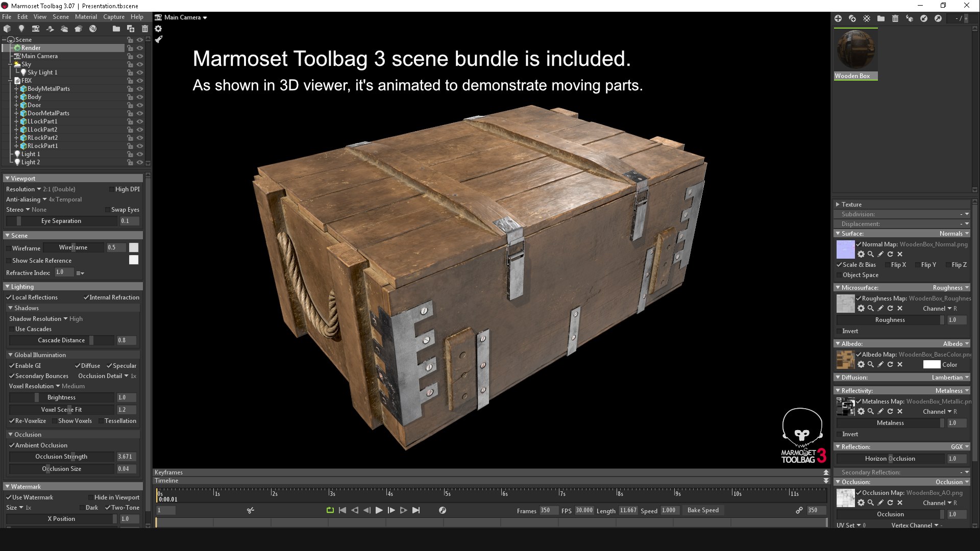Open the Edit menu
980x551 pixels.
[x=22, y=17]
